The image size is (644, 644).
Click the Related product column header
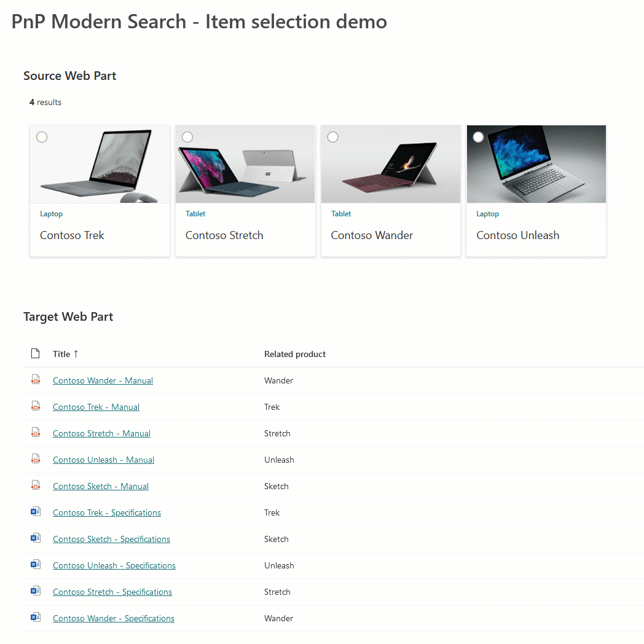(295, 354)
